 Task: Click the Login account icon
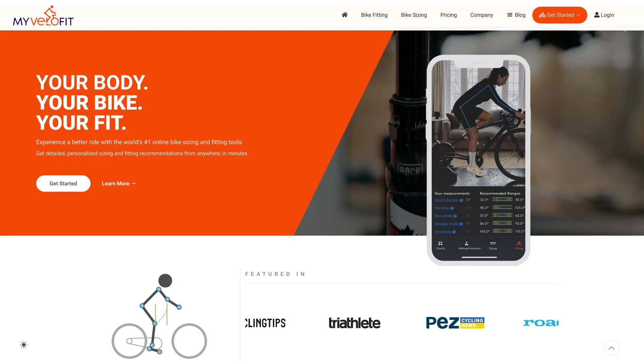[597, 15]
